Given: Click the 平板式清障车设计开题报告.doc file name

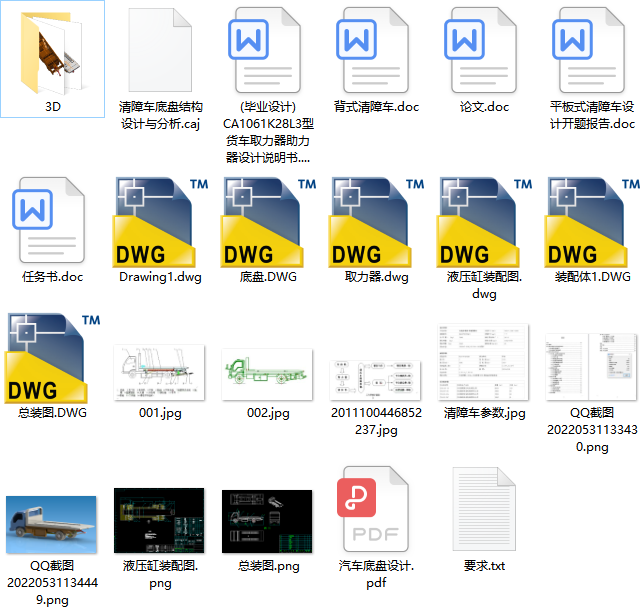Looking at the screenshot, I should [x=592, y=115].
